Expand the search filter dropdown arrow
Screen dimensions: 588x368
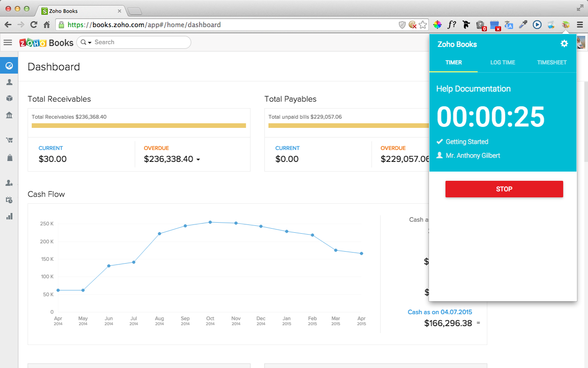pos(90,42)
